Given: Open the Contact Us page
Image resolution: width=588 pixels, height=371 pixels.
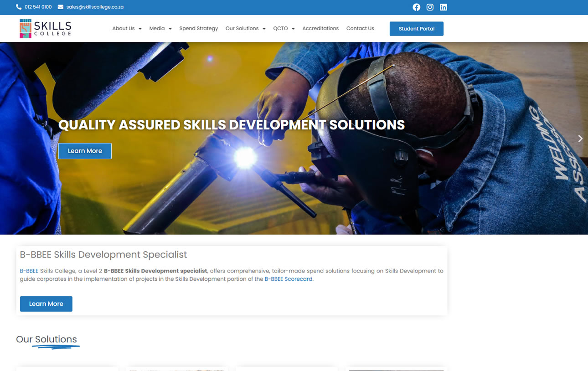Looking at the screenshot, I should [360, 28].
